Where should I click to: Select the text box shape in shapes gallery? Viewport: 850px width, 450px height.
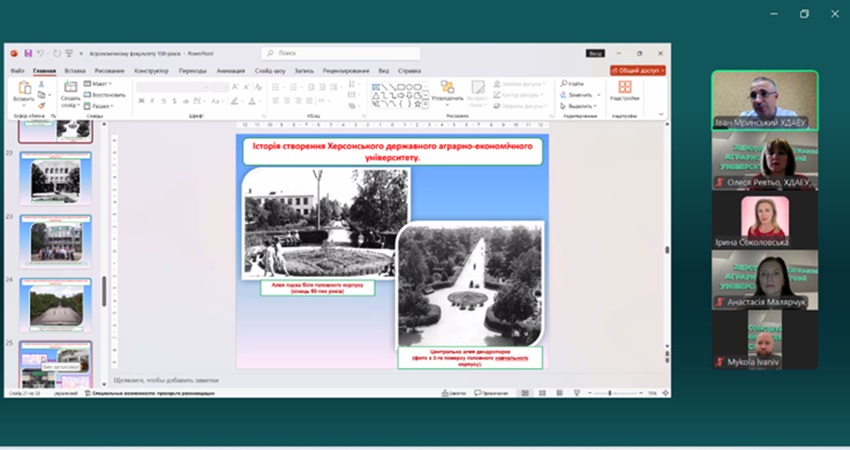[x=375, y=87]
